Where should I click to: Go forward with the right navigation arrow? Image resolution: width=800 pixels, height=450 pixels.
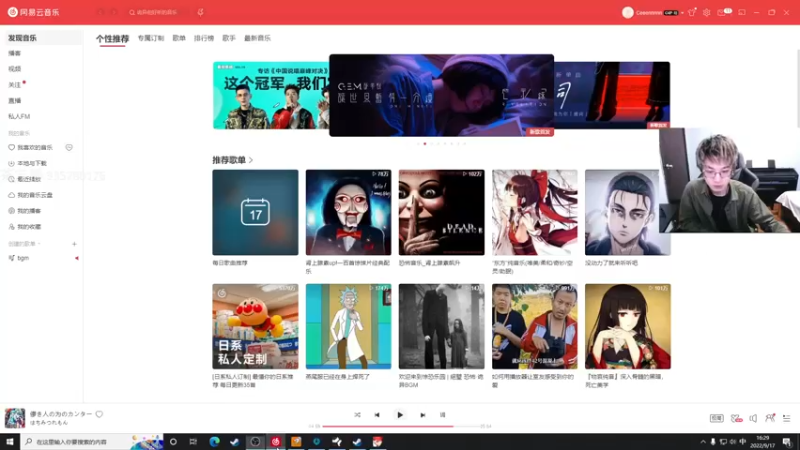(114, 12)
